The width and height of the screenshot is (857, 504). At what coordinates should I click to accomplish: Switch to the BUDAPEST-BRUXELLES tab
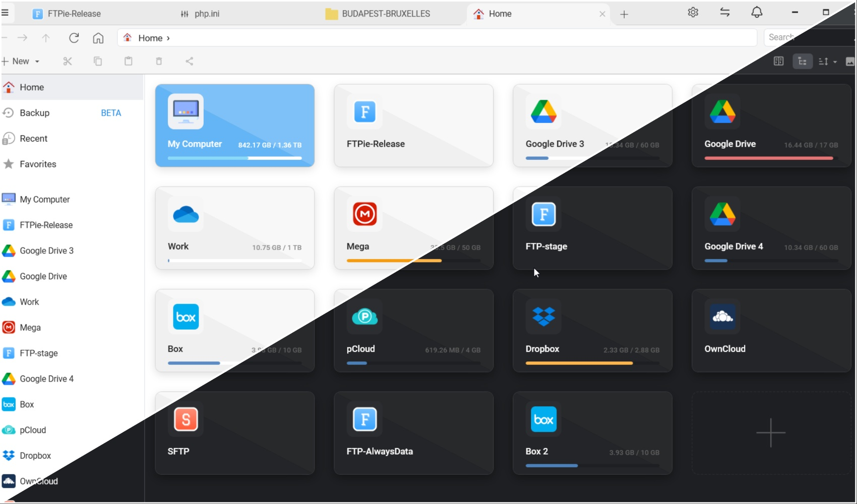pyautogui.click(x=378, y=14)
